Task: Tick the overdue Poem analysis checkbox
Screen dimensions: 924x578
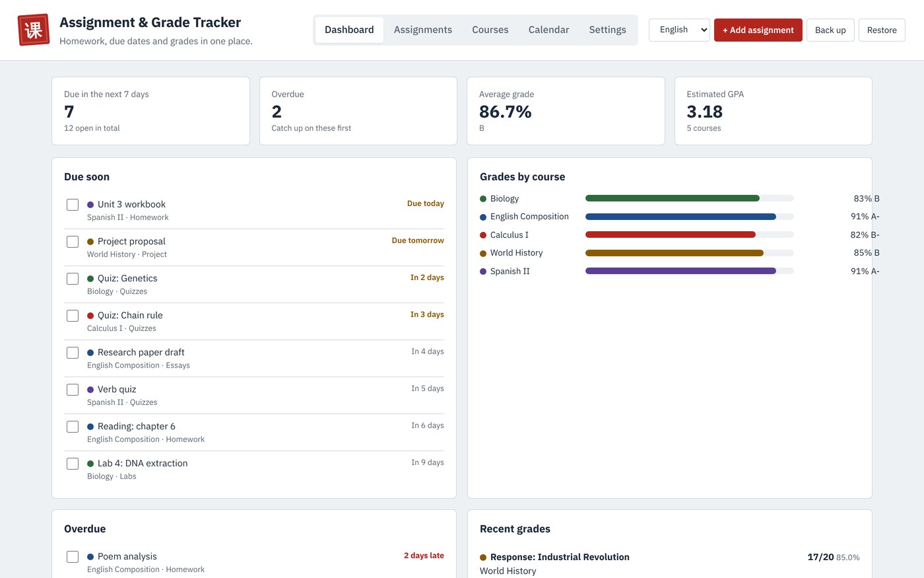Action: [x=73, y=557]
